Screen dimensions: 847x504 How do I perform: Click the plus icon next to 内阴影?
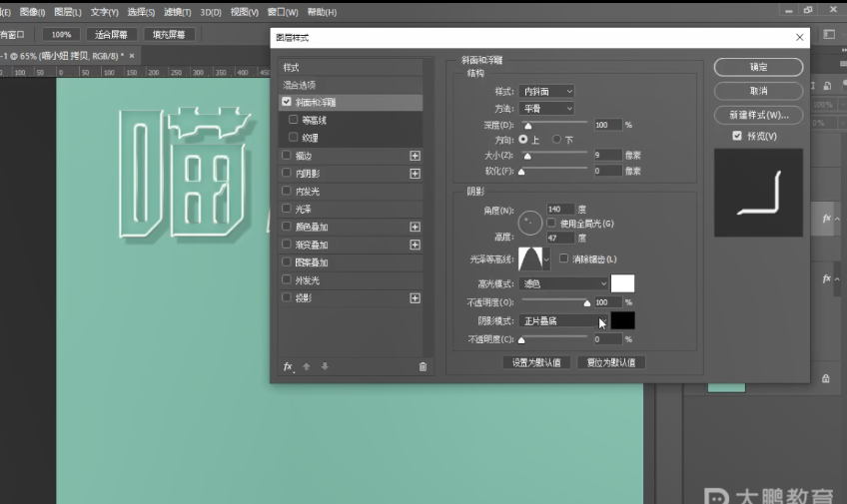point(416,174)
